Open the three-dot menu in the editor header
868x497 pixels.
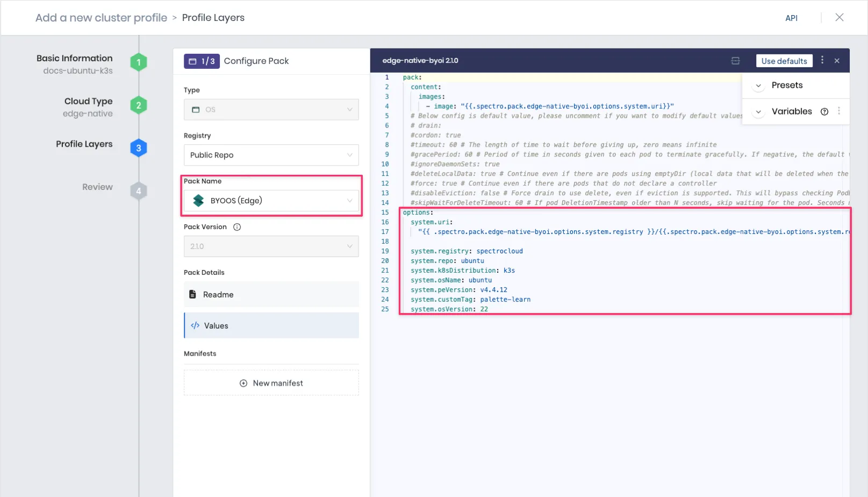pyautogui.click(x=822, y=60)
